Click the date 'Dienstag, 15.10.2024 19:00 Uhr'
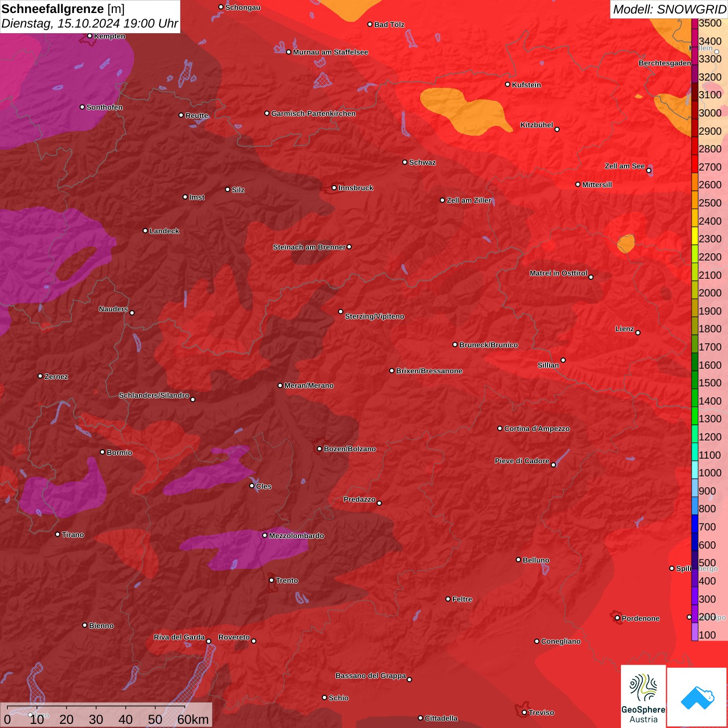Viewport: 728px width, 728px height. [x=89, y=23]
